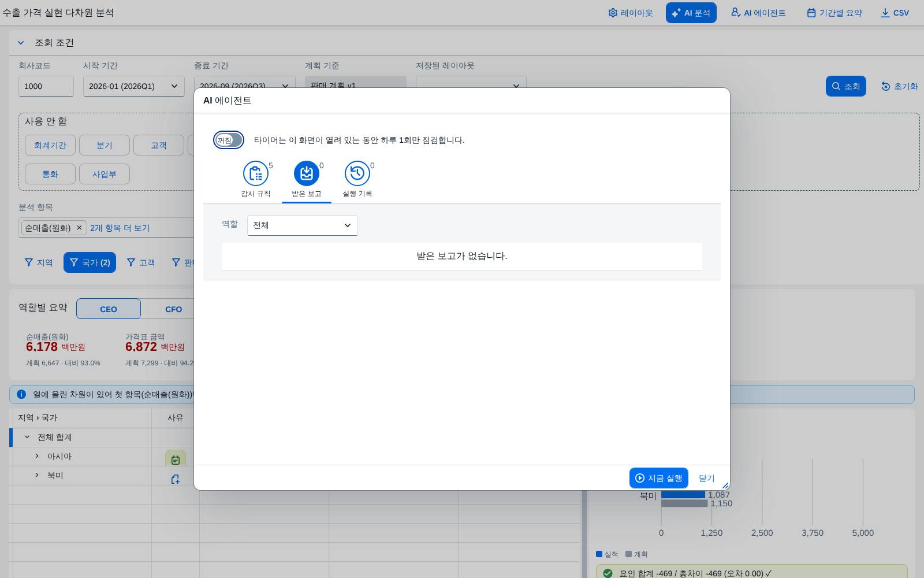The width and height of the screenshot is (924, 578).
Task: Open the 지역 filter
Action: 38,262
